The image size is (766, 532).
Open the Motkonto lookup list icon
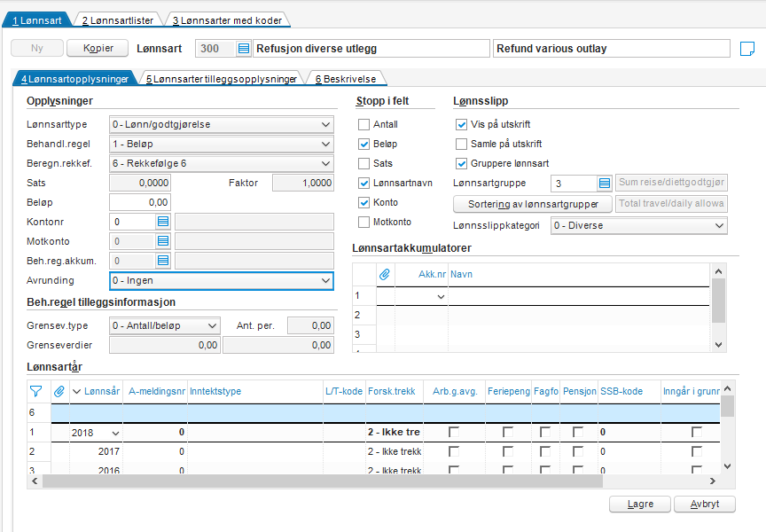pyautogui.click(x=162, y=241)
